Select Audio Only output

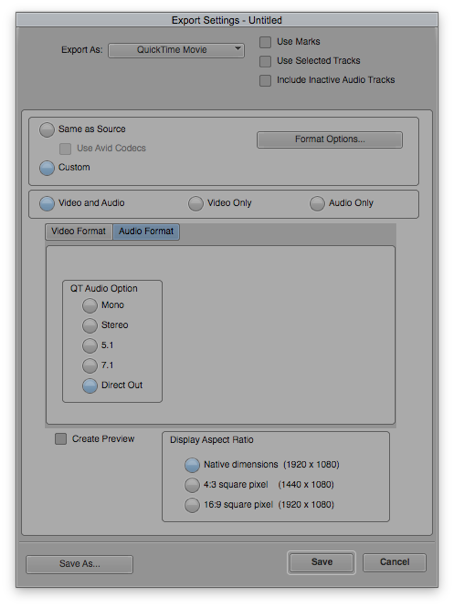coord(317,204)
